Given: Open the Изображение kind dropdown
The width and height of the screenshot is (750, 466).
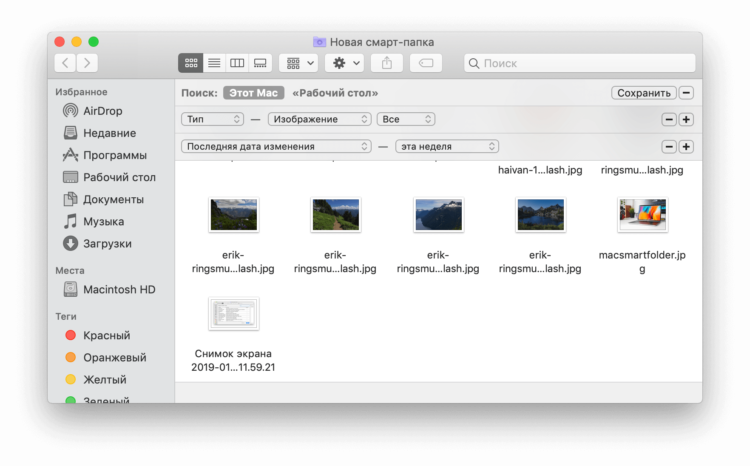Looking at the screenshot, I should coord(319,119).
